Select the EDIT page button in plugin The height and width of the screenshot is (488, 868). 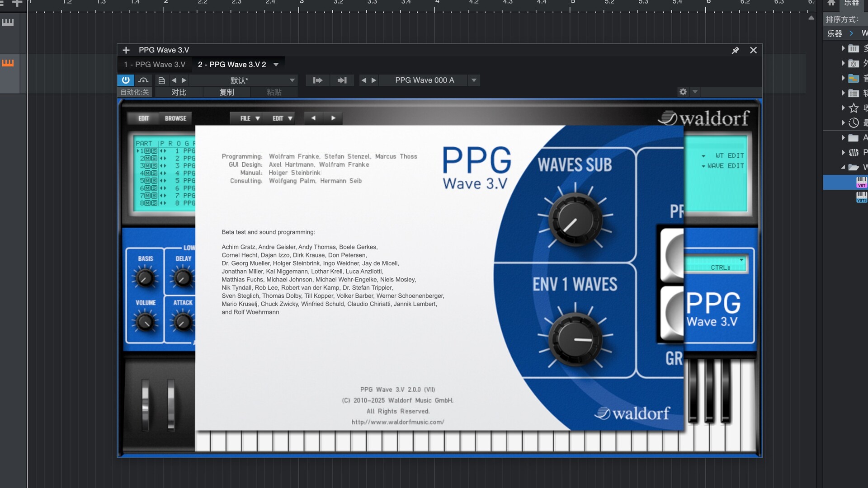143,118
